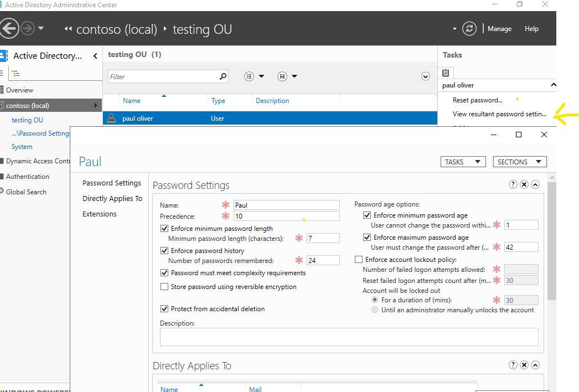Image resolution: width=579 pixels, height=392 pixels.
Task: Open the SECTIONS dropdown
Action: pos(519,162)
